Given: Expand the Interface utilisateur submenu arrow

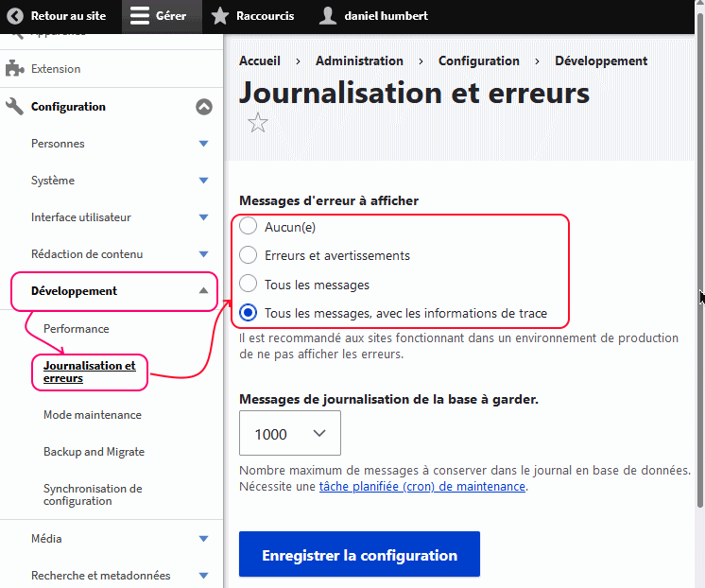Looking at the screenshot, I should click(x=204, y=217).
